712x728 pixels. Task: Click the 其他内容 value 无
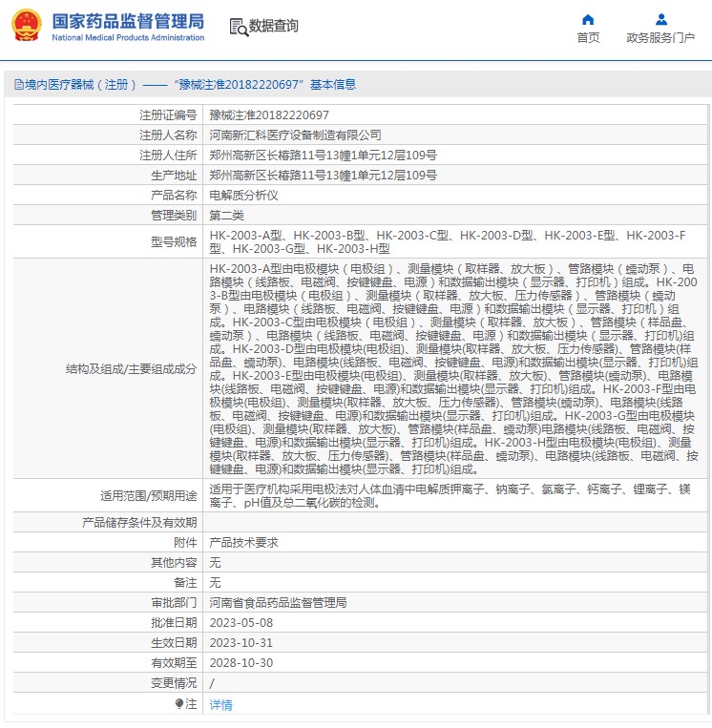point(215,562)
